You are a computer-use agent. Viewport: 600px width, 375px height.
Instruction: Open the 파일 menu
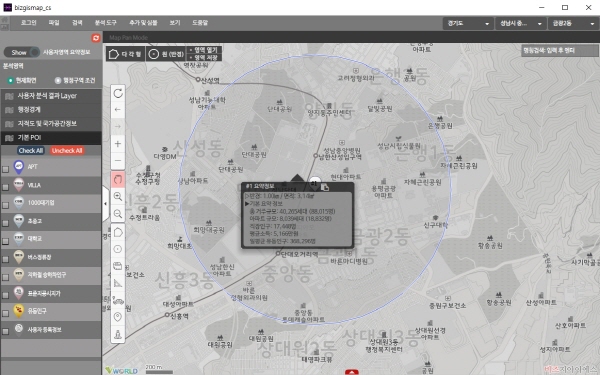tap(54, 23)
